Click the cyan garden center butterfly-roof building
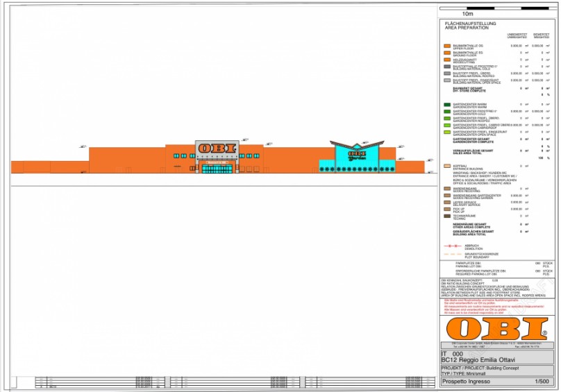The height and width of the screenshot is (392, 561). (x=357, y=157)
